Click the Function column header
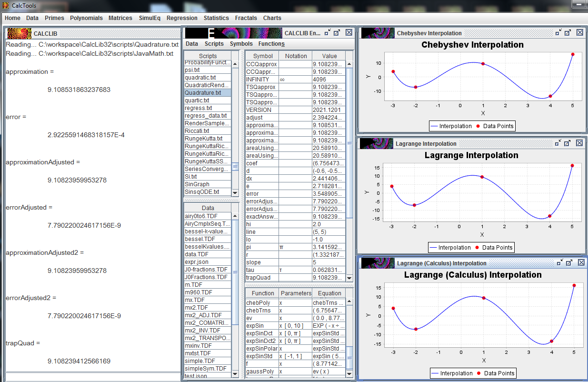The height and width of the screenshot is (382, 588). (263, 293)
